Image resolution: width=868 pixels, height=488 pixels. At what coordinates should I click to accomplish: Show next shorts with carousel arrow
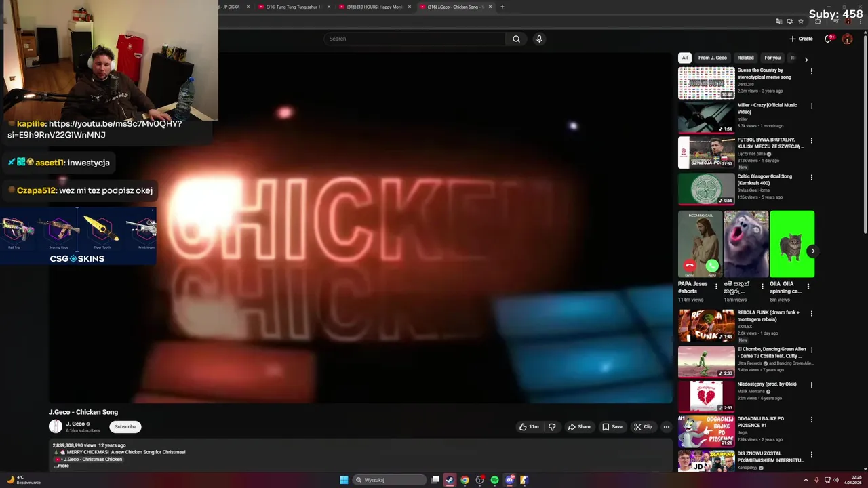click(x=812, y=251)
